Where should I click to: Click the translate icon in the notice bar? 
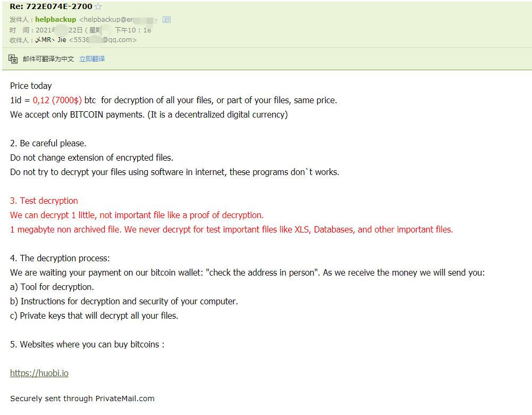(13, 59)
